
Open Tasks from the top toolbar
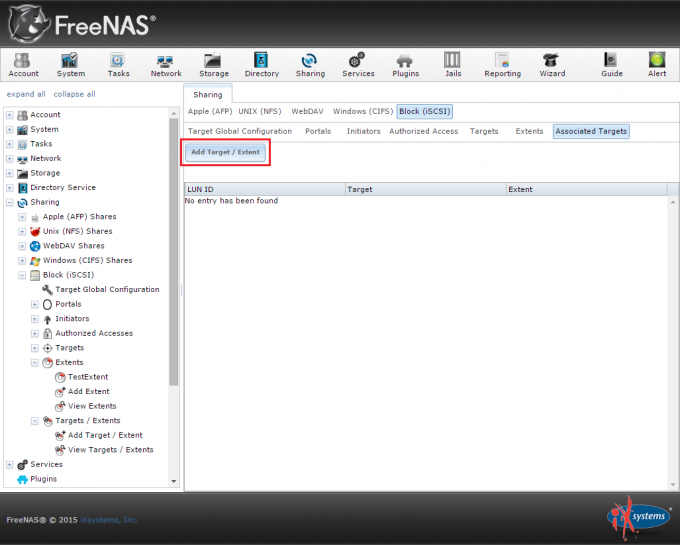click(118, 65)
